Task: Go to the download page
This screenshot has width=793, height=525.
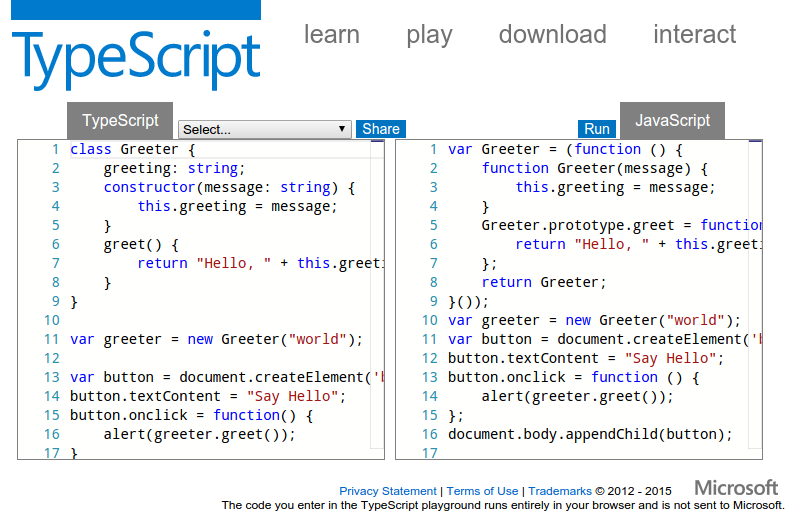Action: click(x=552, y=34)
